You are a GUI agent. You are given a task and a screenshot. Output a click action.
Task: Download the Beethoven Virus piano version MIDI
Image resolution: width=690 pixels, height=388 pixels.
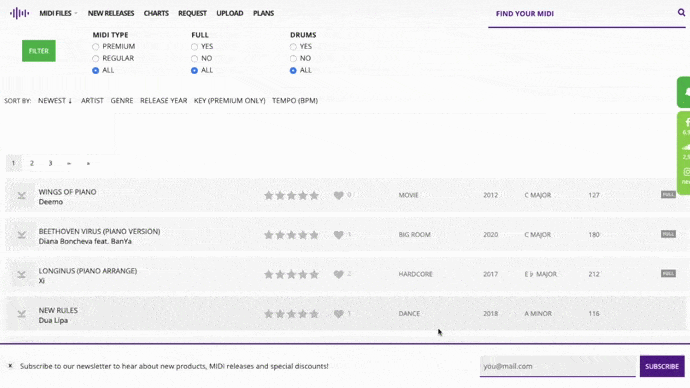tap(21, 235)
